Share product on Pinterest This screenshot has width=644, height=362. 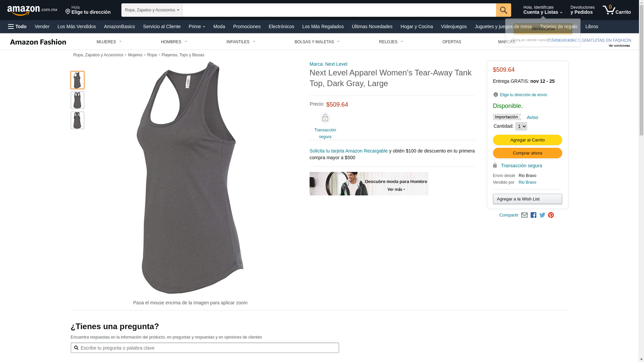(x=551, y=215)
